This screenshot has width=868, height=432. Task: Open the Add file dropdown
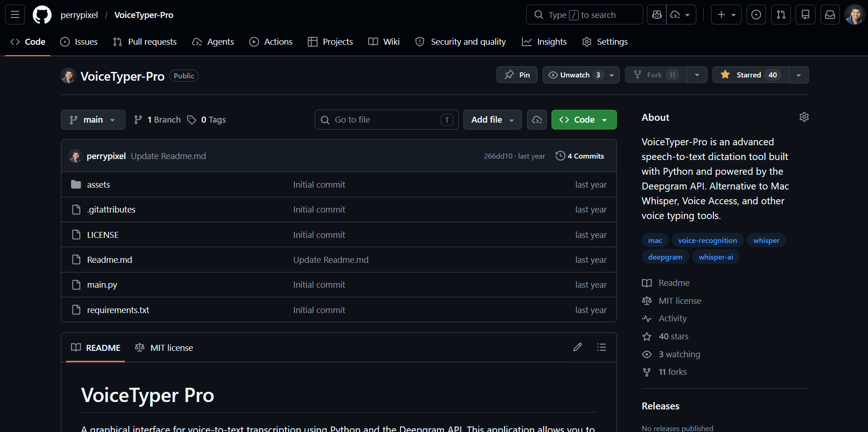coord(492,119)
